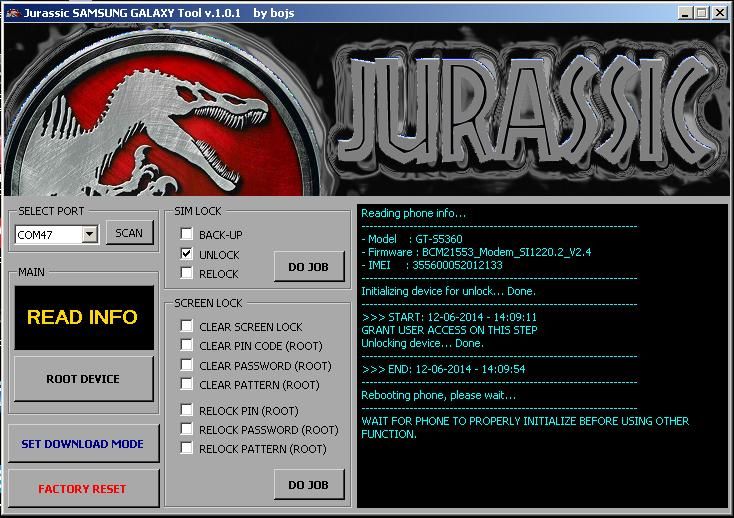Click the Firmware BCM21553 log line
The image size is (734, 518).
pos(476,252)
